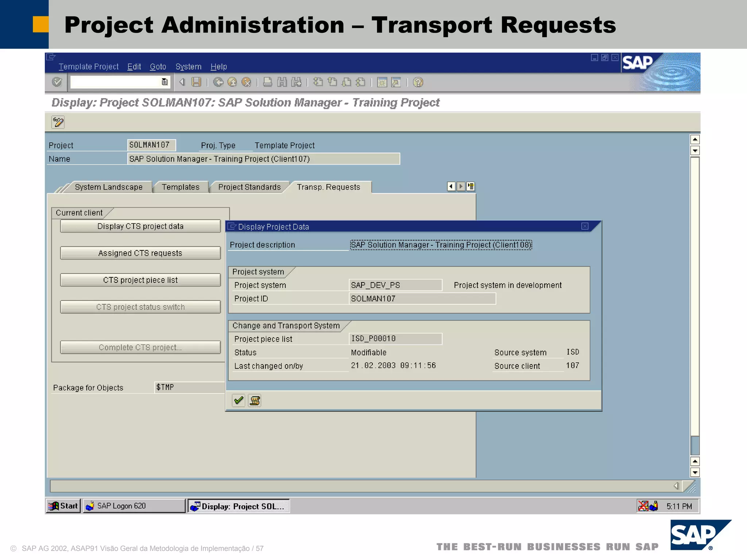Click the Package for Objects $TMP field
This screenshot has height=560, width=747.
[x=190, y=387]
